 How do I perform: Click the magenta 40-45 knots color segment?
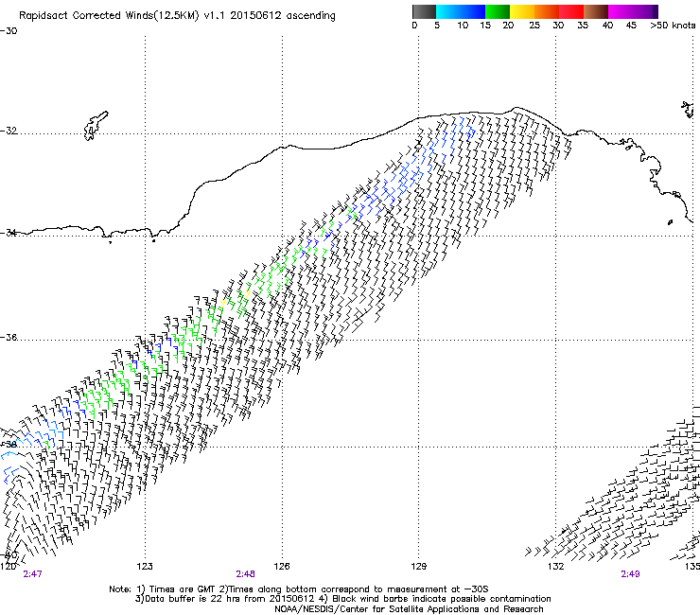point(621,11)
